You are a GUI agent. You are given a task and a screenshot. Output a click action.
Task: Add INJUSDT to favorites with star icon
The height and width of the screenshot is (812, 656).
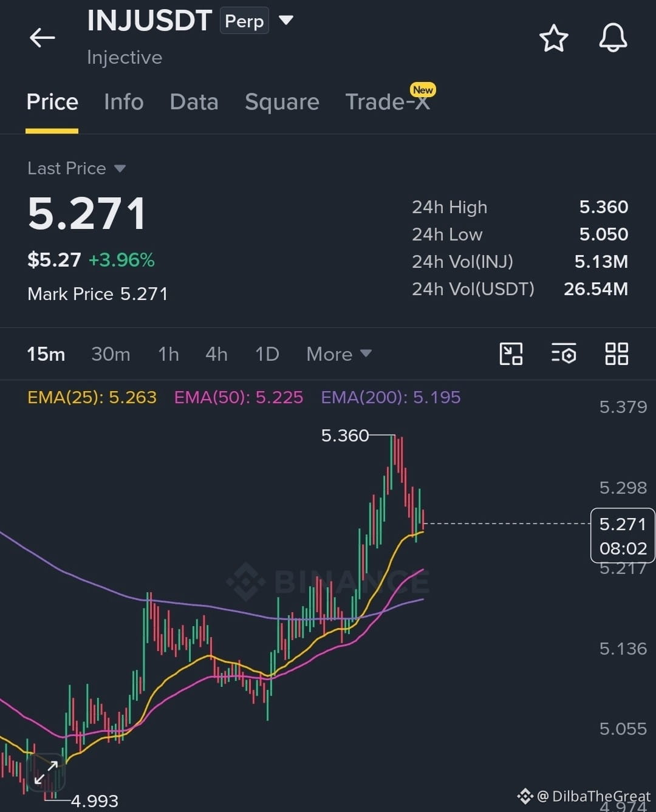coord(553,38)
